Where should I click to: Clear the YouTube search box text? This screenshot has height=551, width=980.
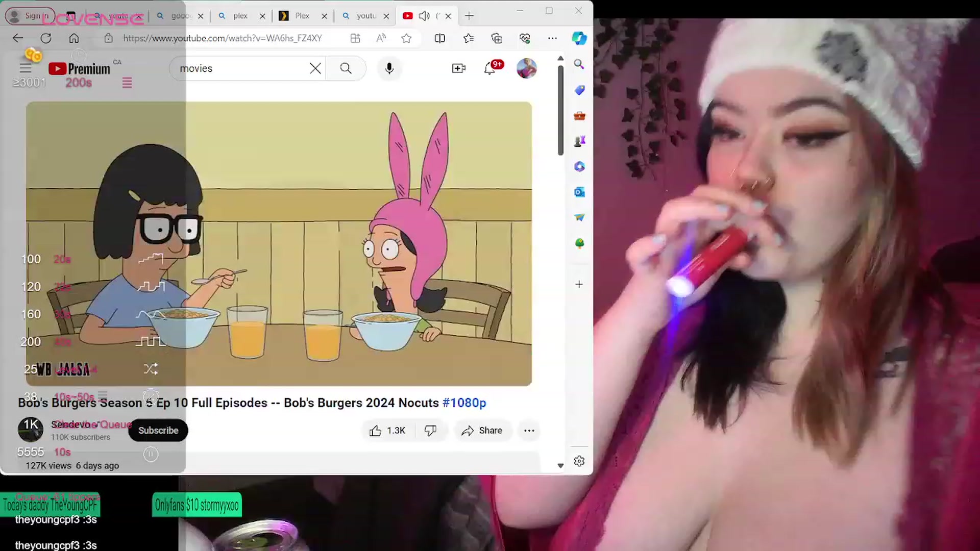point(315,68)
